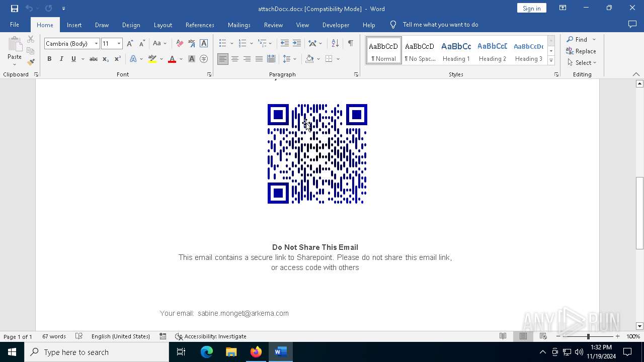Click the Copy icon in Clipboard group
The image size is (644, 362).
[31, 51]
